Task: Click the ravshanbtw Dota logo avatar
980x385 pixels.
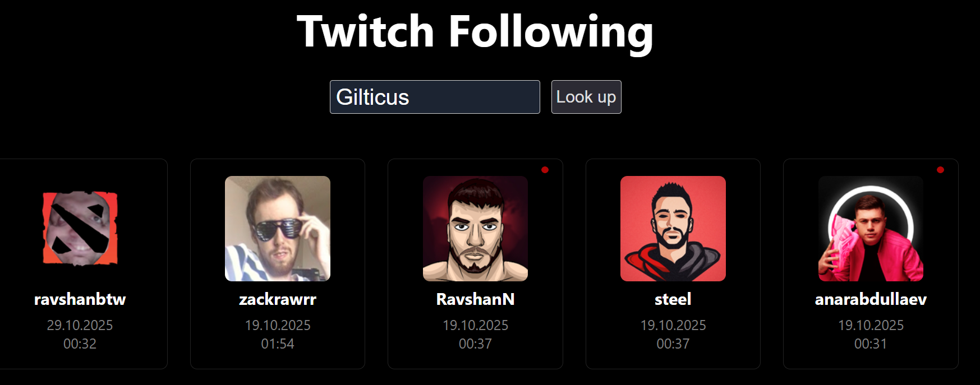Action: point(80,229)
